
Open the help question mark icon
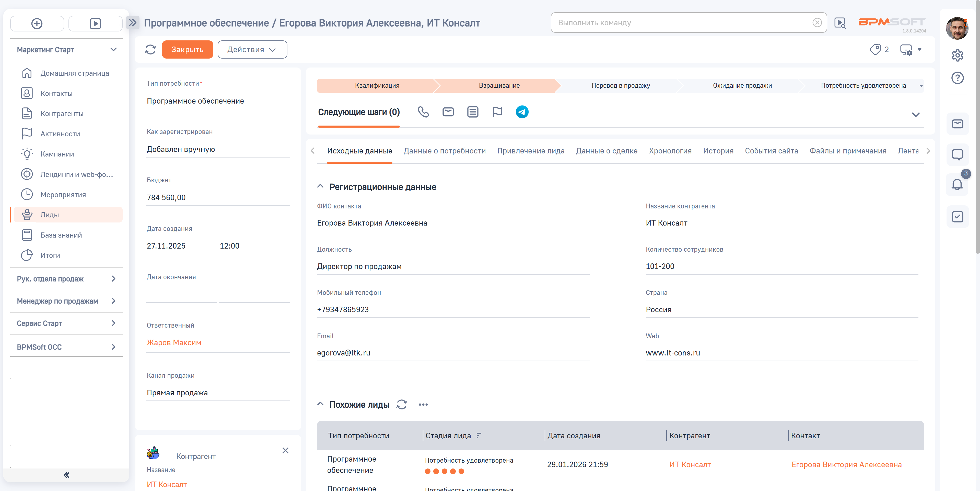957,78
